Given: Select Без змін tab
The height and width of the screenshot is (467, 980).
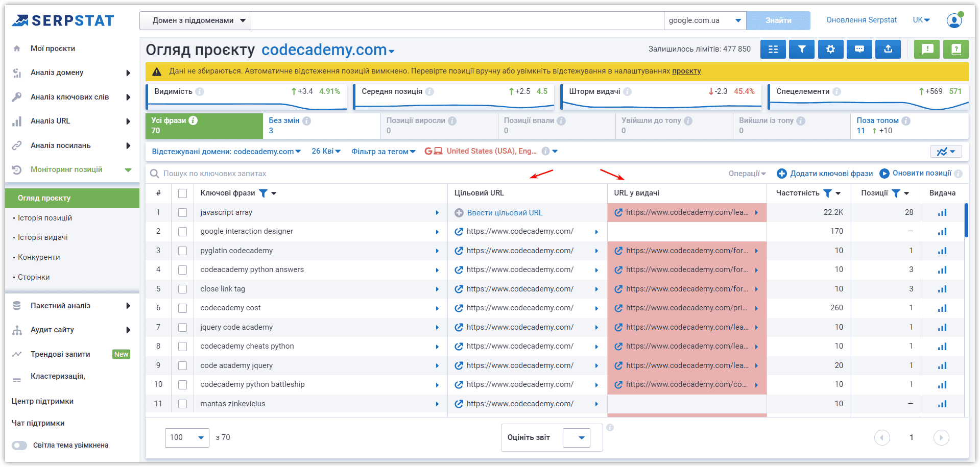Looking at the screenshot, I should coord(321,126).
